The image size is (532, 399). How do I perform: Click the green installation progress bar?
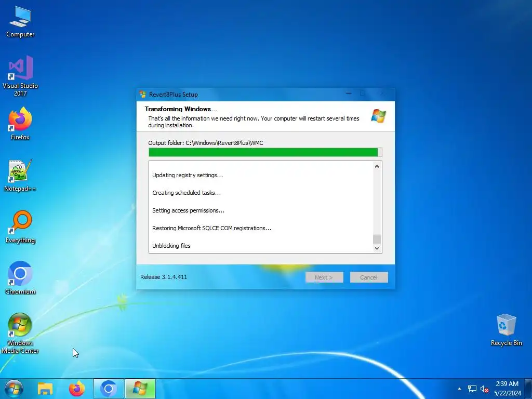(265, 152)
